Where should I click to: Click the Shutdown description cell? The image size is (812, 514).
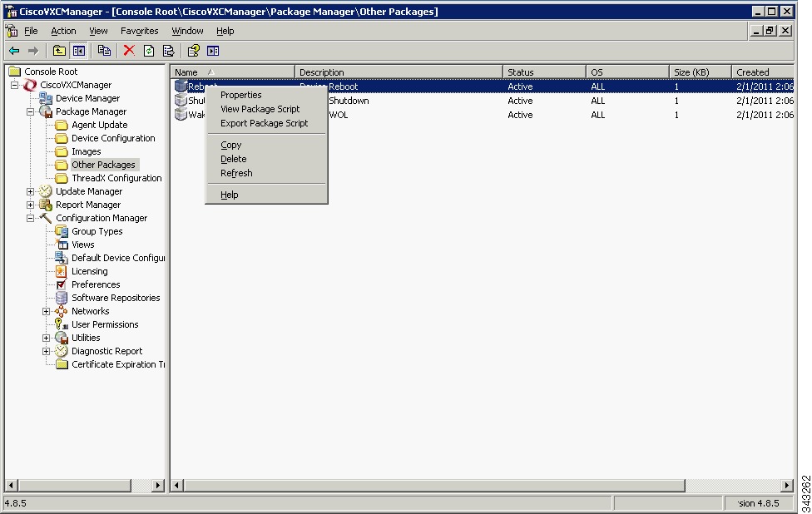349,101
